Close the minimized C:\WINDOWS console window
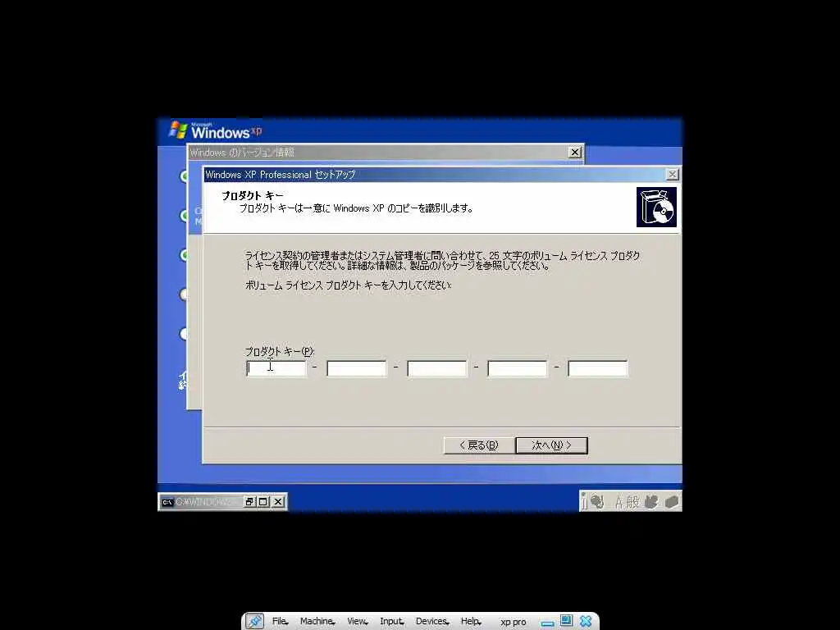 277,502
